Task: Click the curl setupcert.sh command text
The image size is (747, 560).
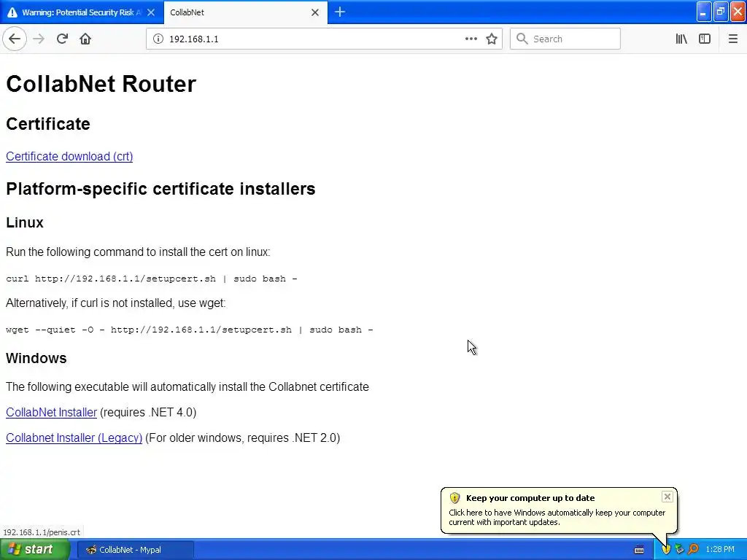Action: (152, 279)
